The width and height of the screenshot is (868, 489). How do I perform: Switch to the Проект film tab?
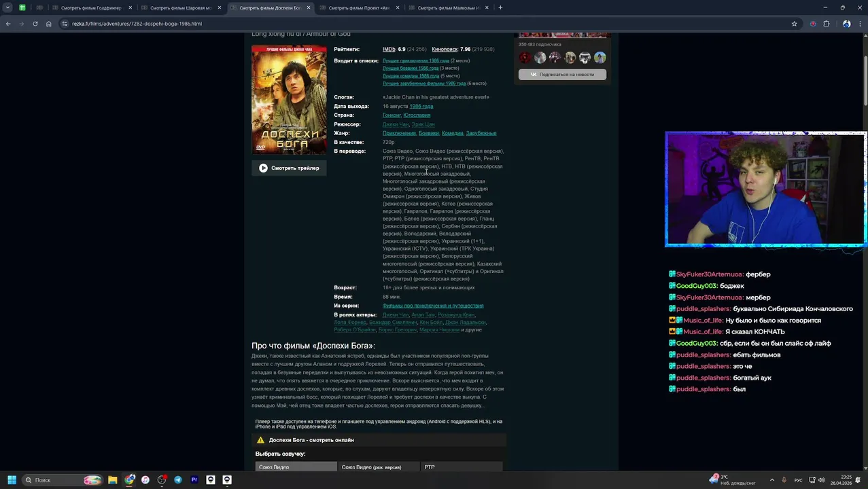(x=359, y=7)
